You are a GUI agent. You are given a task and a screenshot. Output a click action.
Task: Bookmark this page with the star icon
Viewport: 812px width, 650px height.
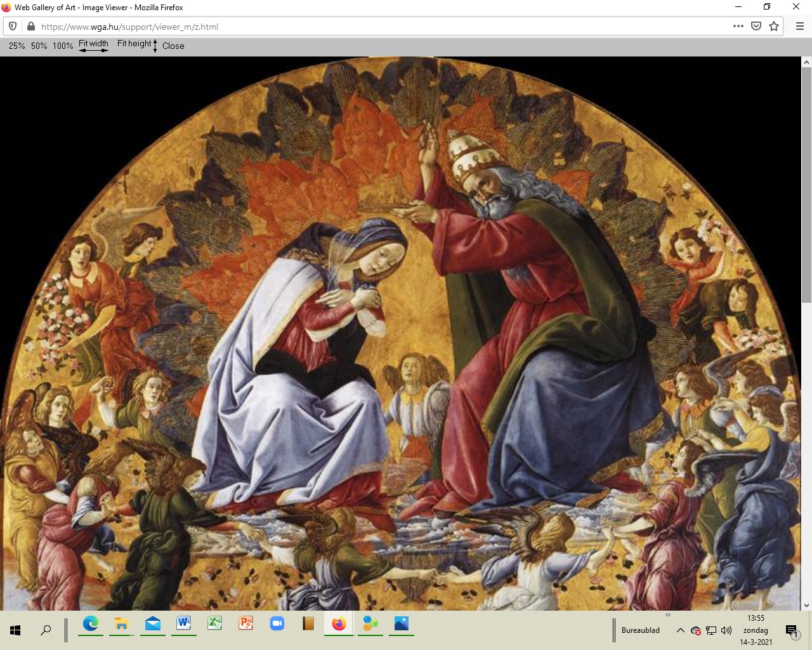pos(774,27)
